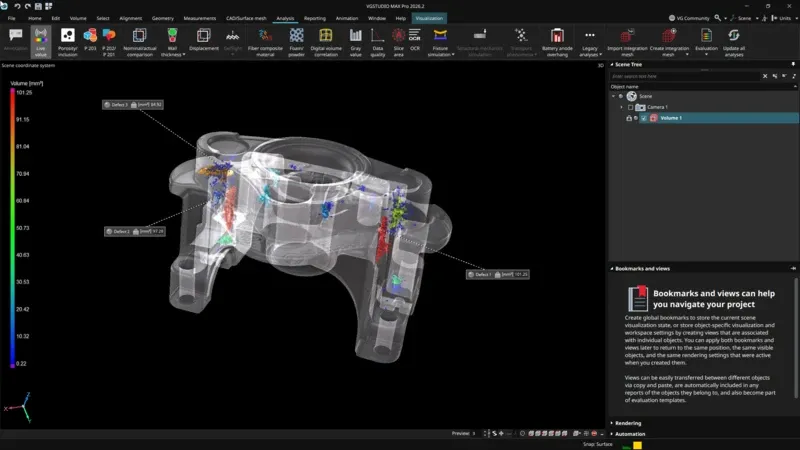Click the Volume color scale bar
Screen dimensions: 800x450
pyautogui.click(x=13, y=228)
